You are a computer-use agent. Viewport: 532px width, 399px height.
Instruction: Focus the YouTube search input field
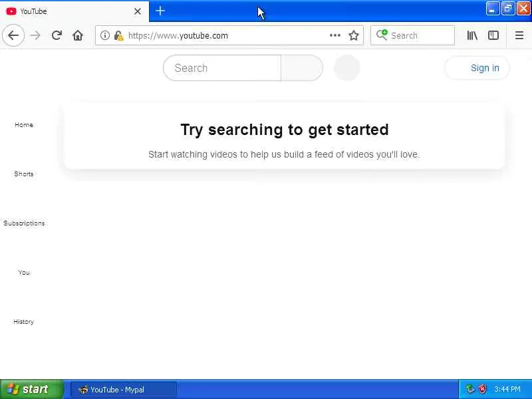pyautogui.click(x=222, y=68)
